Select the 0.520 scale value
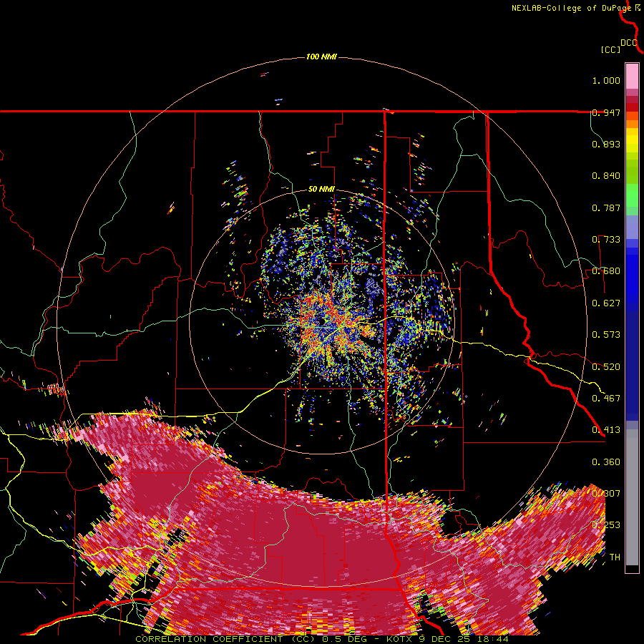644x644 pixels. click(606, 367)
